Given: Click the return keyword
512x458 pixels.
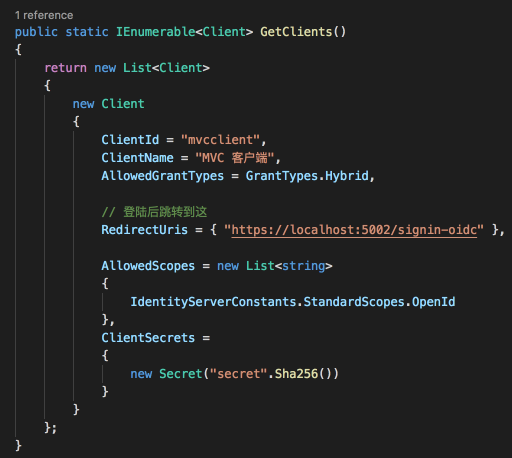Looking at the screenshot, I should (x=65, y=68).
